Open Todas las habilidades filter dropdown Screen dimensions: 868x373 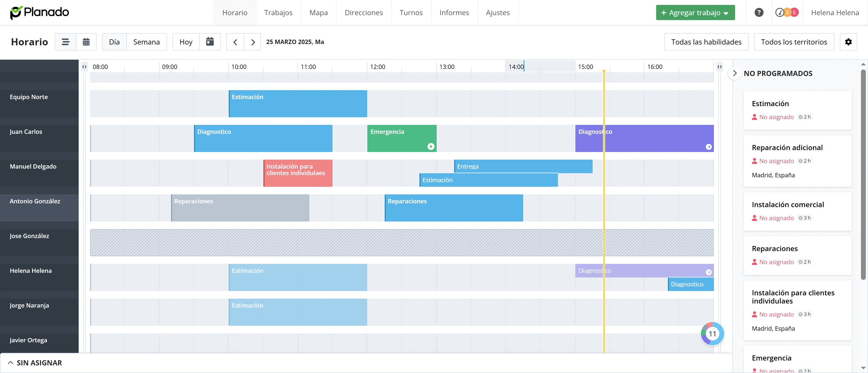click(x=706, y=42)
